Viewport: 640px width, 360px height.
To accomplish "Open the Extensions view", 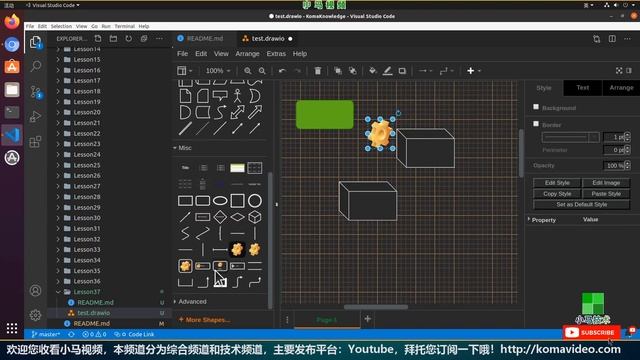I will tap(36, 142).
